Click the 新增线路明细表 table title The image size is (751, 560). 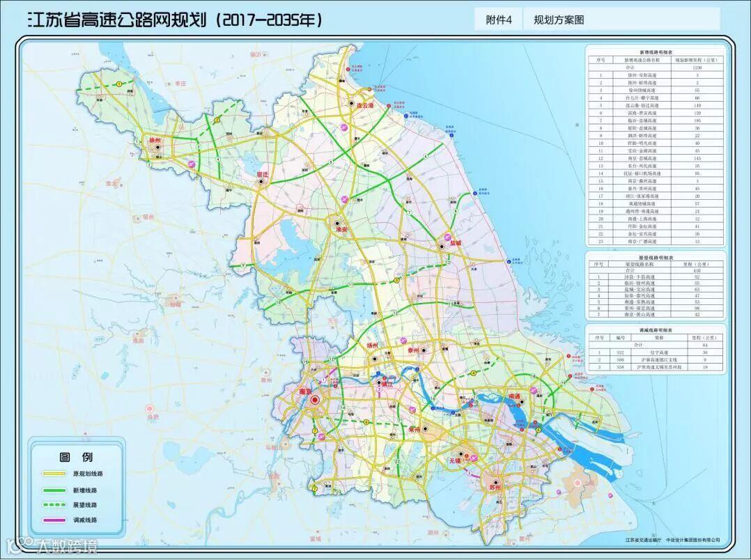pyautogui.click(x=656, y=52)
